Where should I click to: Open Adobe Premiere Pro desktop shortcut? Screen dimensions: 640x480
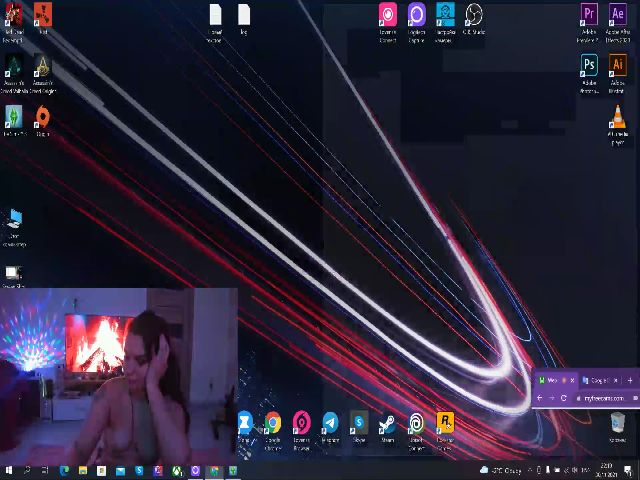point(589,15)
